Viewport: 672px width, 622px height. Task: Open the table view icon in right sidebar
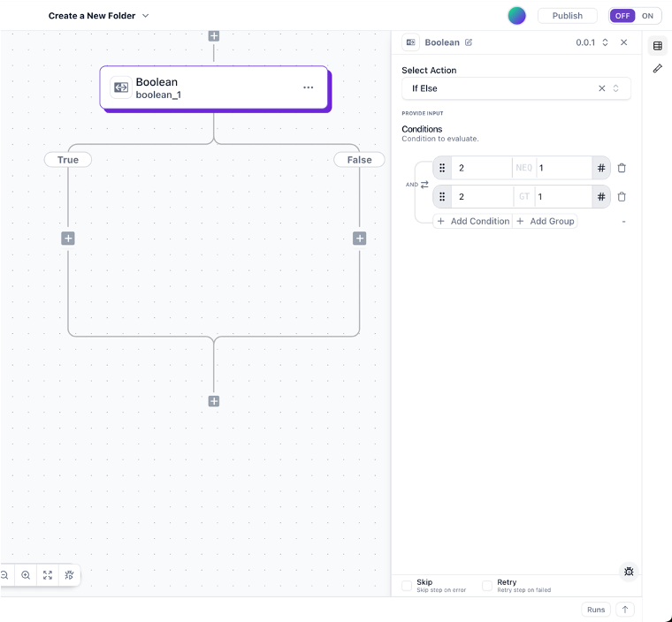tap(657, 46)
